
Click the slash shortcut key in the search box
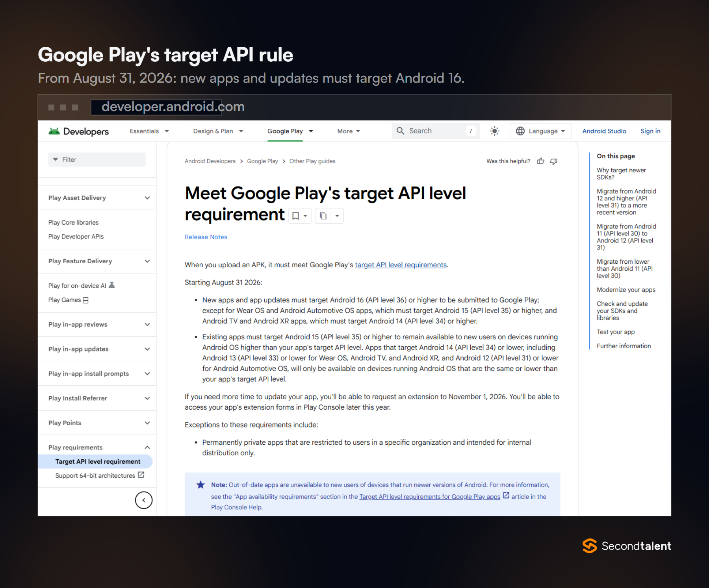tap(471, 131)
